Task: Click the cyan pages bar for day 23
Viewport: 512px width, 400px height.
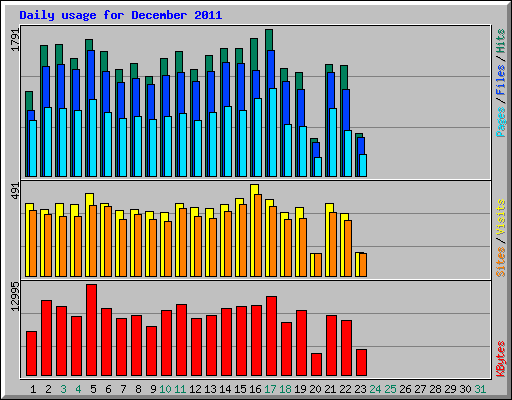Action: (363, 165)
